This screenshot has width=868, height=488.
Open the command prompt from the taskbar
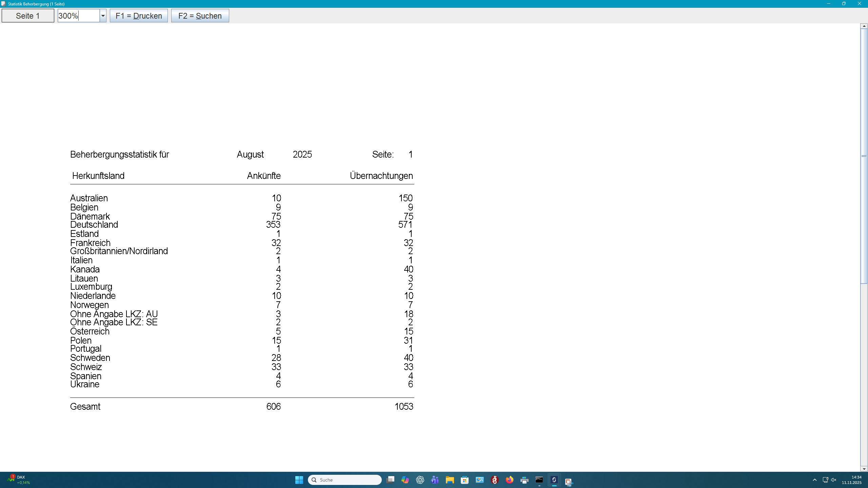pos(539,480)
